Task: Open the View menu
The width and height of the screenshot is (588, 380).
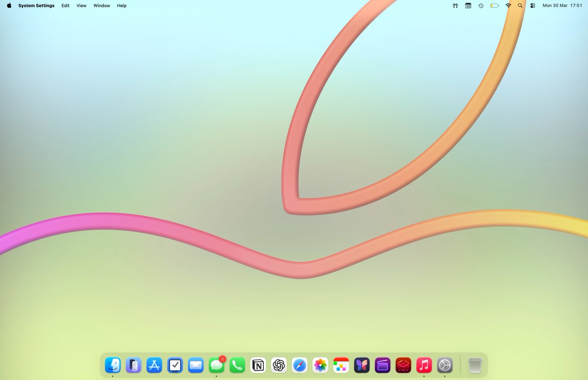Action: point(81,5)
